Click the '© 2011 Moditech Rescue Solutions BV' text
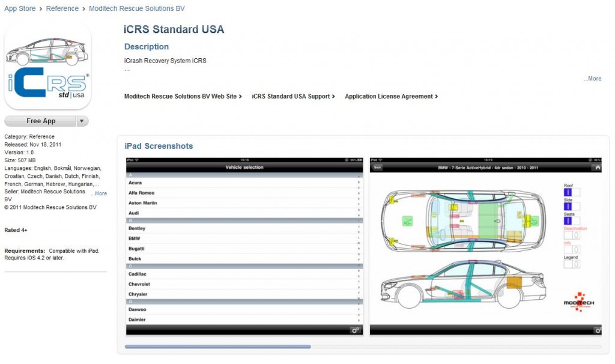The image size is (615, 364). click(50, 207)
